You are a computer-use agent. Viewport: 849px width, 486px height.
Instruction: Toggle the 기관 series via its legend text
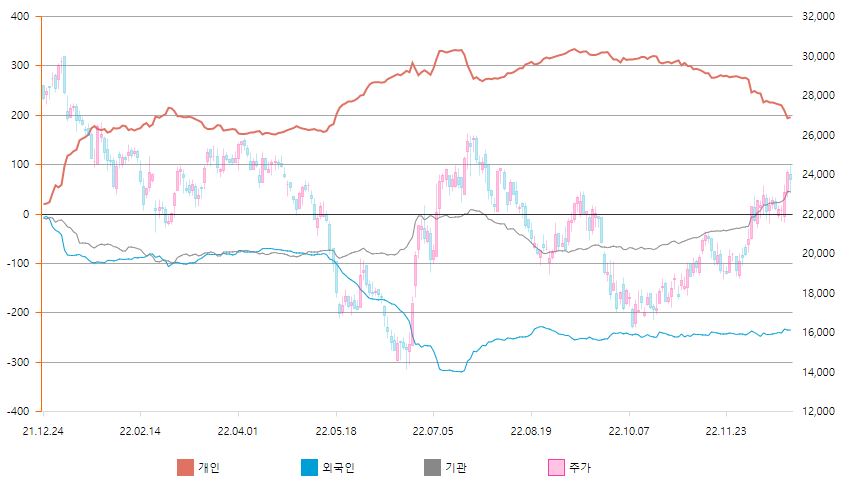[455, 467]
